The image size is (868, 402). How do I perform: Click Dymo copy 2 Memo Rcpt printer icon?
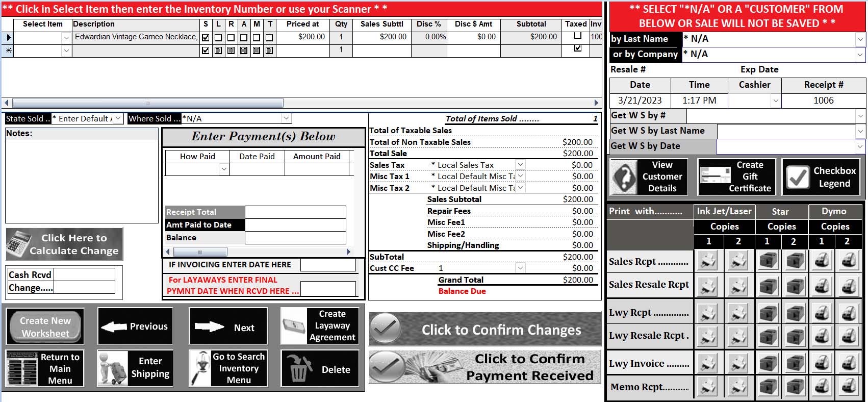(849, 387)
